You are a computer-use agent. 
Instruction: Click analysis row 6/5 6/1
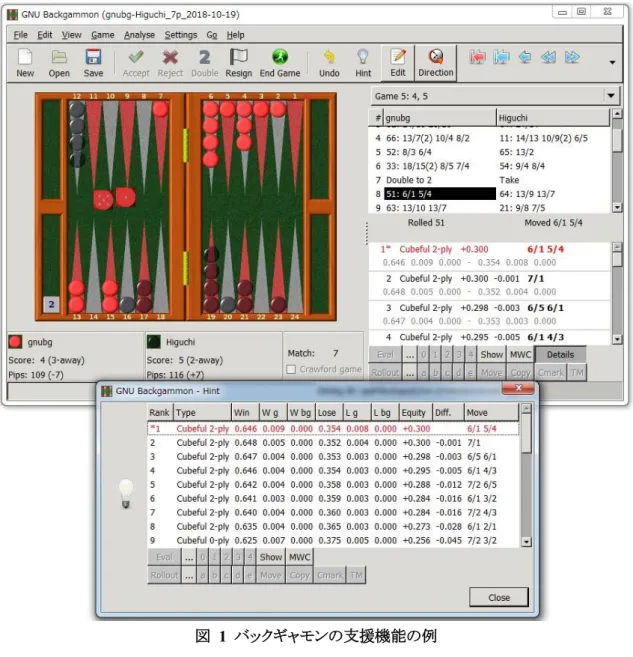489,314
